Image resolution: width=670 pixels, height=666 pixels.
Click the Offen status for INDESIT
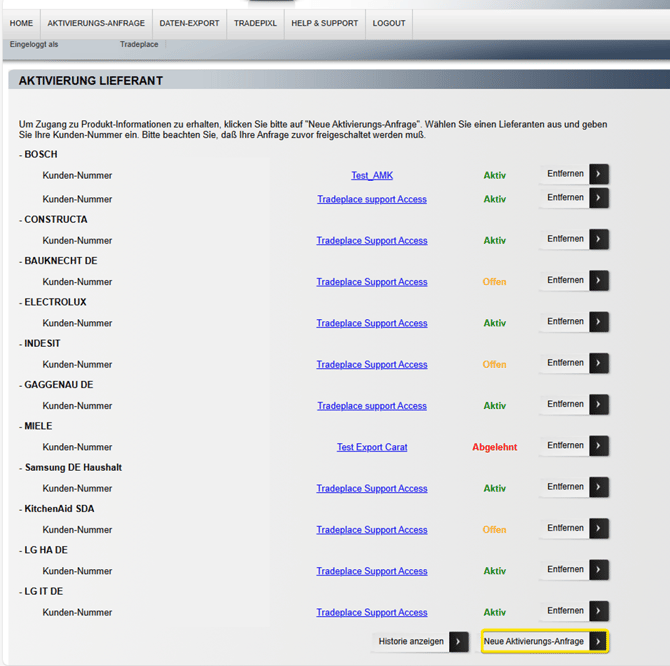[494, 365]
